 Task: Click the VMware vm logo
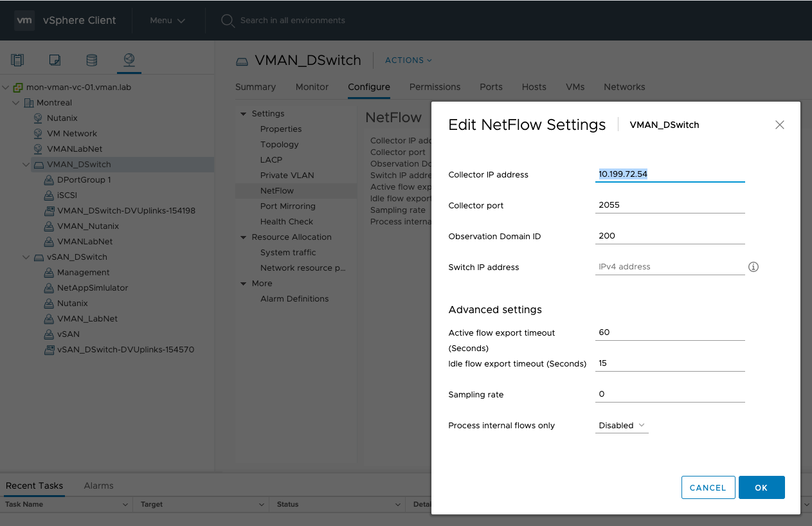pyautogui.click(x=24, y=20)
